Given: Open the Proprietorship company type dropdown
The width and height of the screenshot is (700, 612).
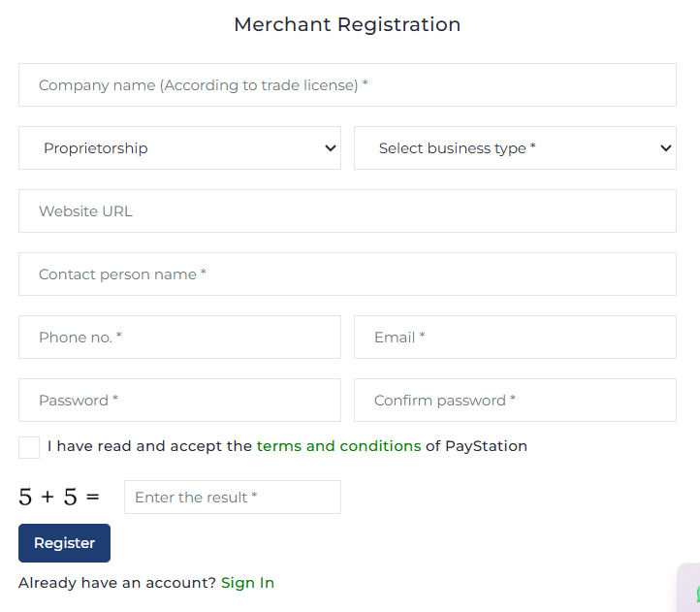Looking at the screenshot, I should tap(179, 148).
